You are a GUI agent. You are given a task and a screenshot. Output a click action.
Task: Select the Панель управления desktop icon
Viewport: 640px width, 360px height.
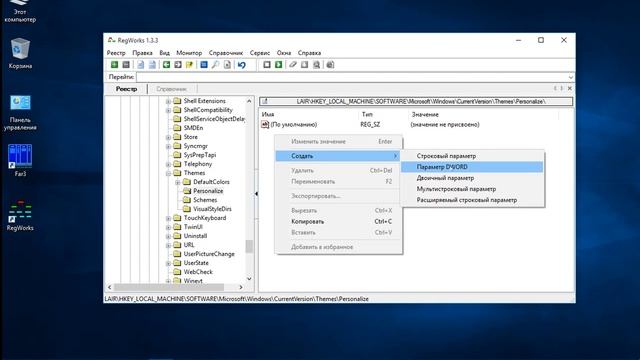(20, 112)
